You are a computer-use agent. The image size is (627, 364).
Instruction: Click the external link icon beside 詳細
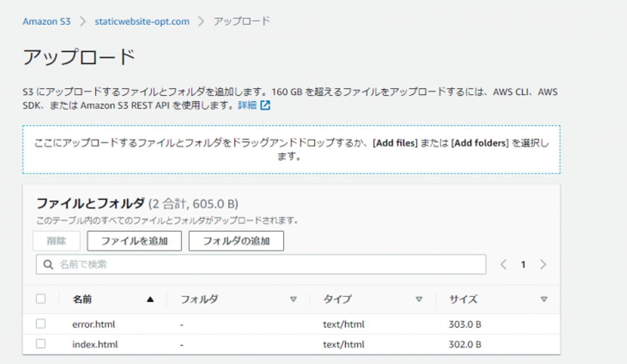click(266, 105)
